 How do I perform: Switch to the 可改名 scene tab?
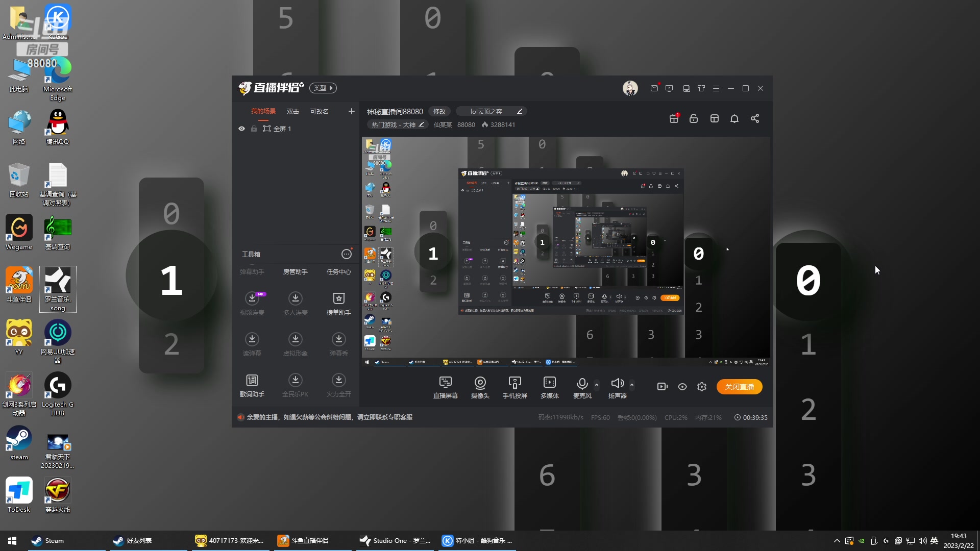[x=319, y=111]
